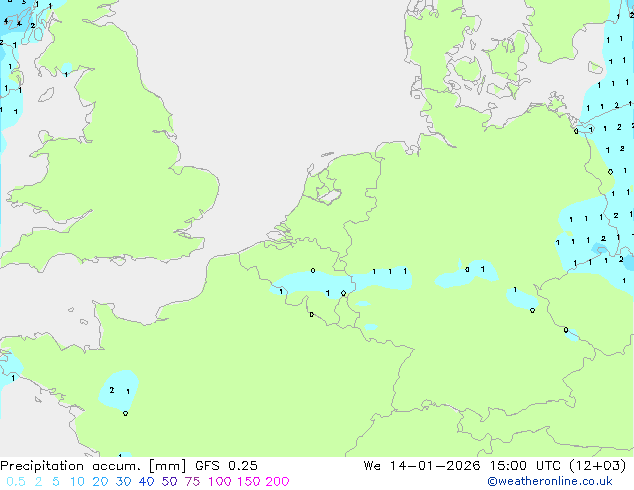
Task: Click the legend value 5
Action: (x=56, y=482)
